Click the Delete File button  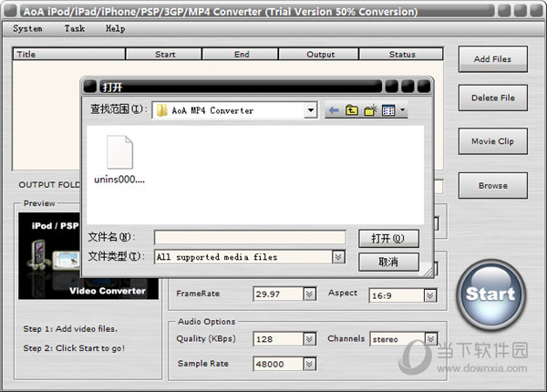click(492, 98)
